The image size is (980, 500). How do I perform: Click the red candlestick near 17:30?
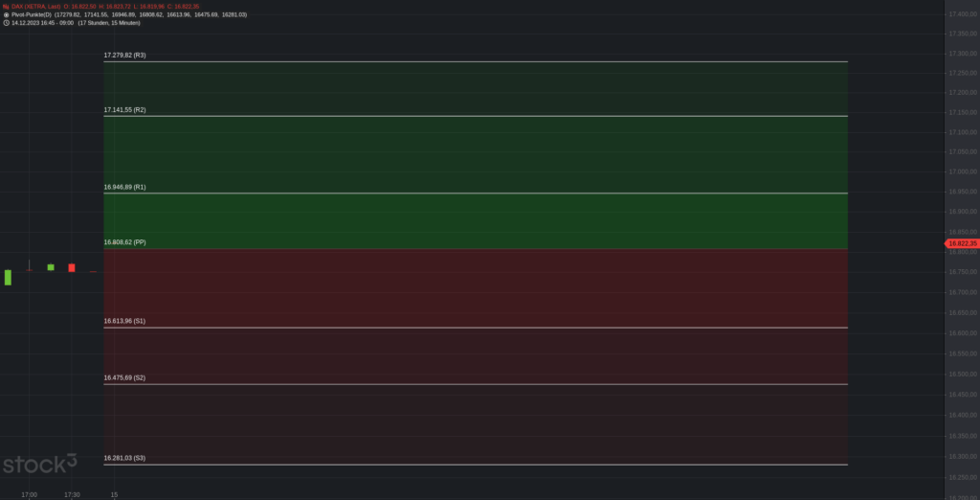[72, 268]
